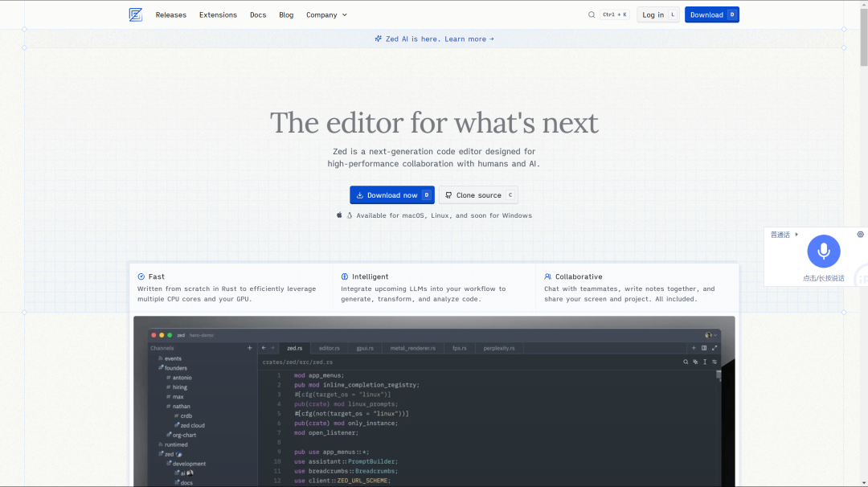Viewport: 868px width, 487px height.
Task: Click the editor's vertical scrollbar thumb
Action: [719, 375]
